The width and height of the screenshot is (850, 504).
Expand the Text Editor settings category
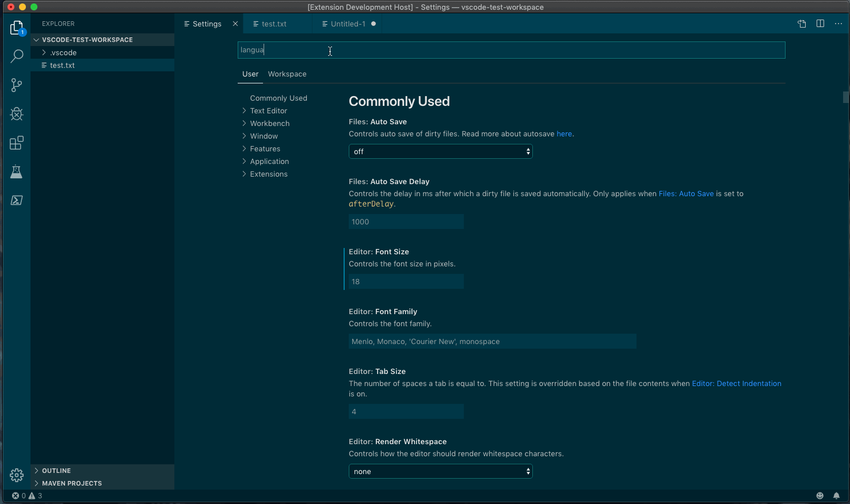pos(268,111)
